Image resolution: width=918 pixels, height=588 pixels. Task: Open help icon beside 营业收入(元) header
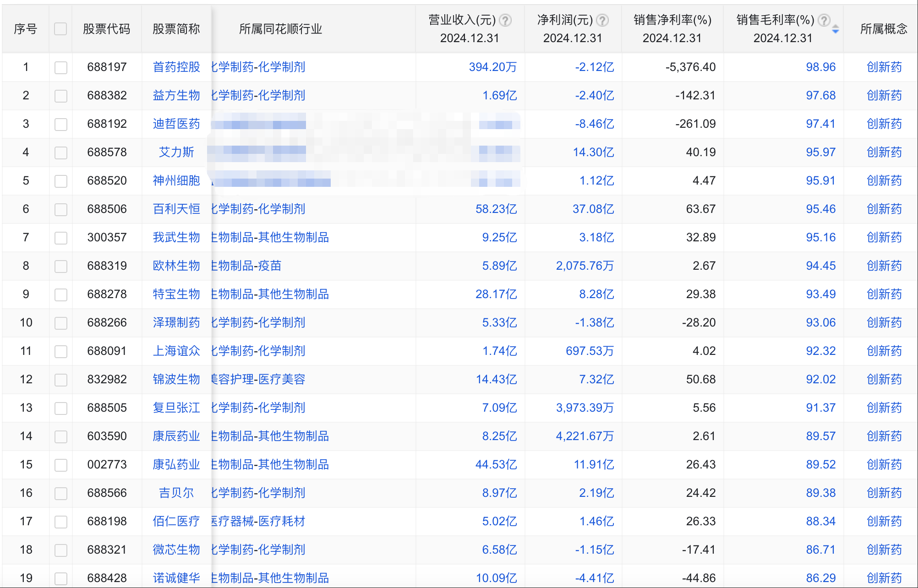pyautogui.click(x=505, y=20)
